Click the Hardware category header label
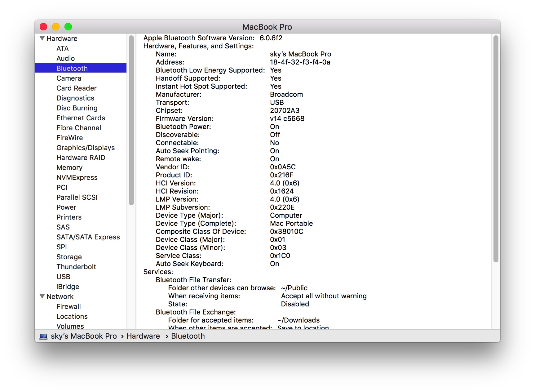This screenshot has width=535, height=392. pos(62,38)
